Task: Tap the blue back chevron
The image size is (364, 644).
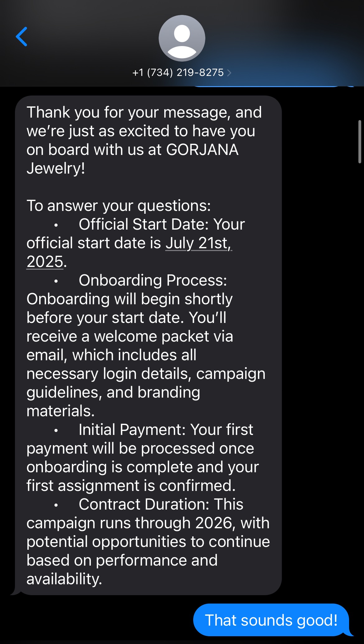Action: point(22,37)
